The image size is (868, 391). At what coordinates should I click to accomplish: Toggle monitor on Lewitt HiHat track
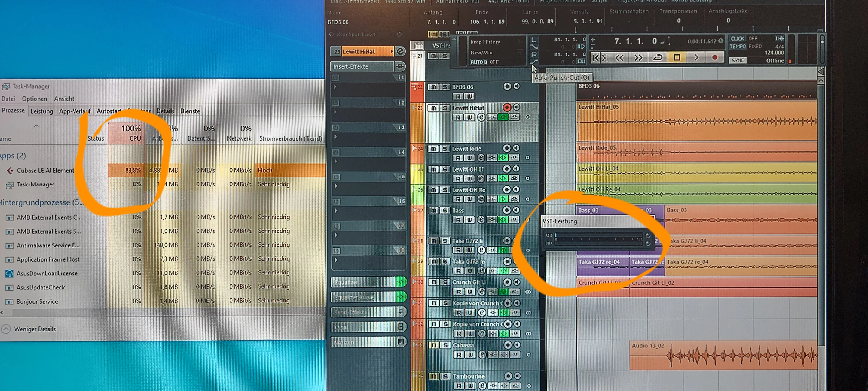coord(517,107)
